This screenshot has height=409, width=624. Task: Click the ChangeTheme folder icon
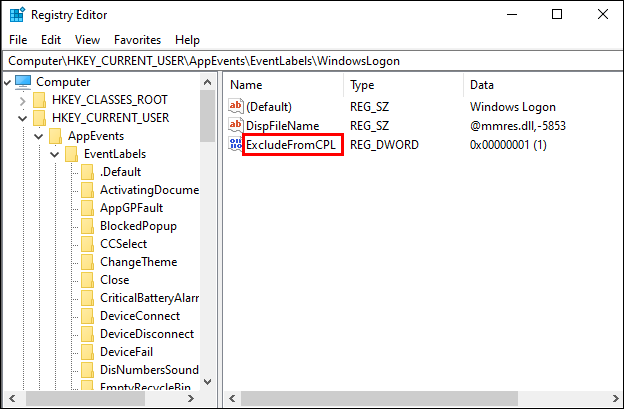click(x=87, y=262)
